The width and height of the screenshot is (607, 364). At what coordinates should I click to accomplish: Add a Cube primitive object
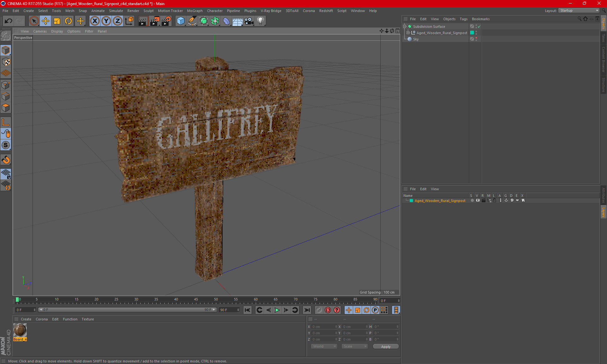(x=181, y=21)
